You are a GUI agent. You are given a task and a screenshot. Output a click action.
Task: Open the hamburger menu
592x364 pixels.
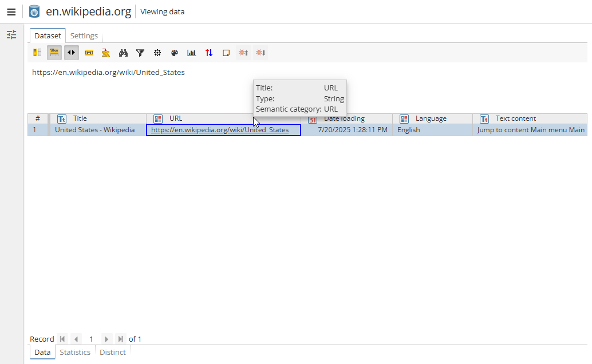(11, 11)
